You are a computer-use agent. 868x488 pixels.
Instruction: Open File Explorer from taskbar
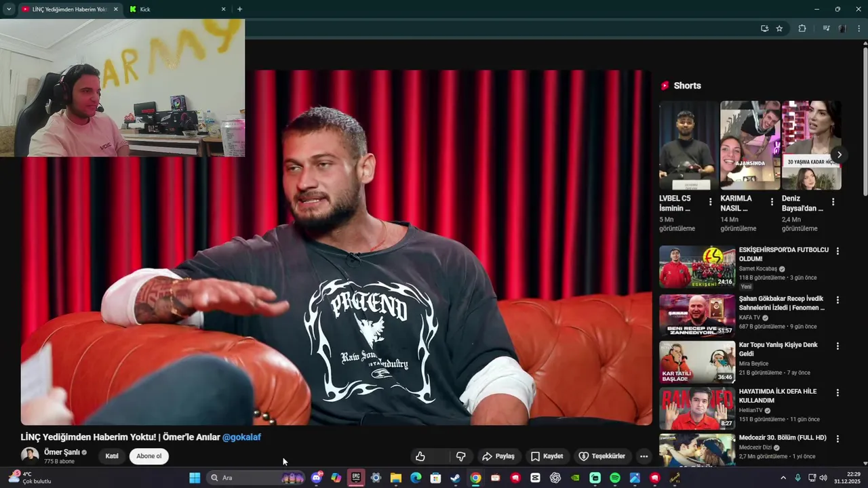(395, 478)
